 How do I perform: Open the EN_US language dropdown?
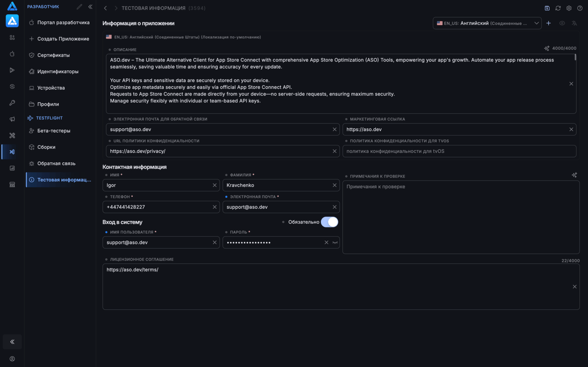pyautogui.click(x=487, y=23)
